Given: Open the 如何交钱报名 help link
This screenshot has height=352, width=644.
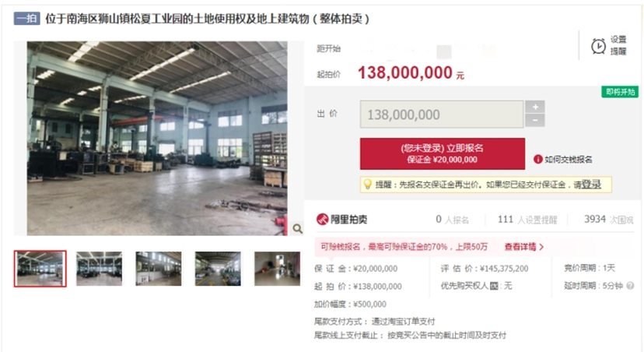Looking at the screenshot, I should pos(568,159).
